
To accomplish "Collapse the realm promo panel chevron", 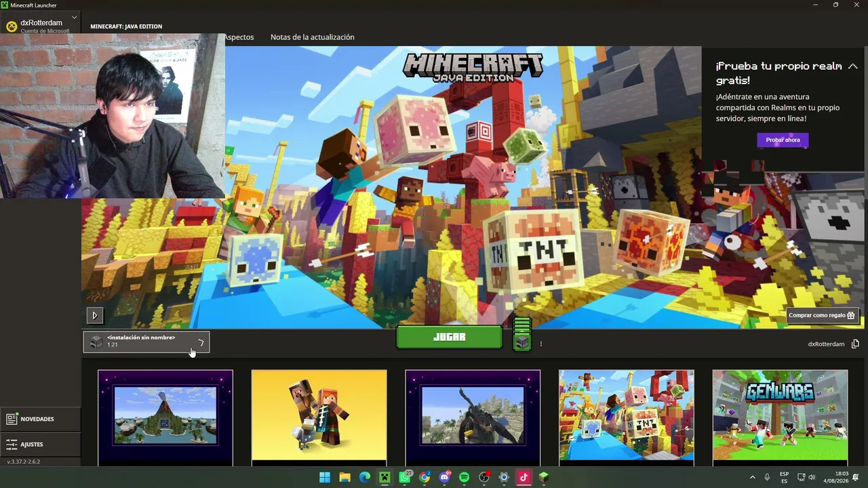I will tap(852, 66).
